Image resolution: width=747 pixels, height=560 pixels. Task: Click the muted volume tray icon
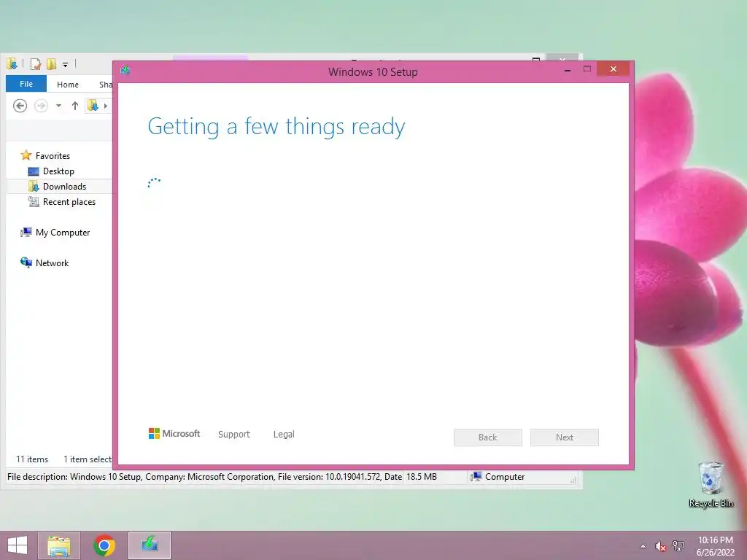(x=661, y=546)
